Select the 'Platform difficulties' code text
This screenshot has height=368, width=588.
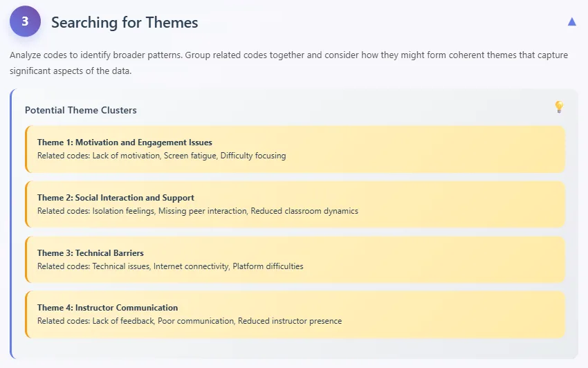(268, 266)
